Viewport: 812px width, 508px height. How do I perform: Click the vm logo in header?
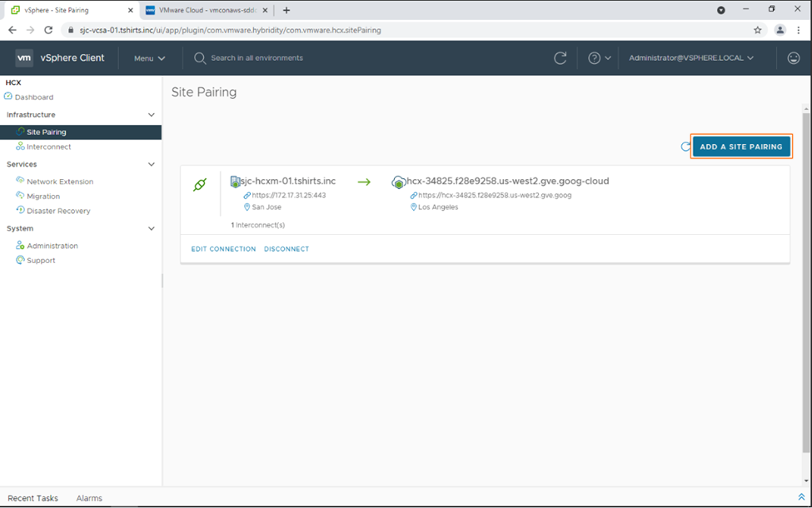pyautogui.click(x=24, y=58)
